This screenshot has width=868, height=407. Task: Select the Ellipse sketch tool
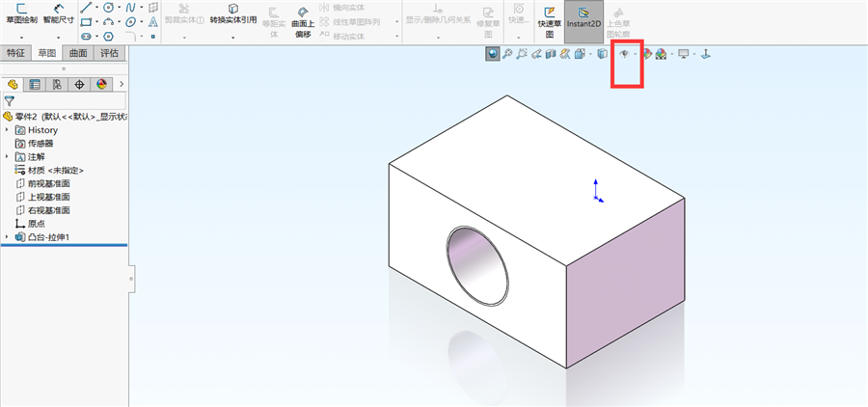point(130,22)
